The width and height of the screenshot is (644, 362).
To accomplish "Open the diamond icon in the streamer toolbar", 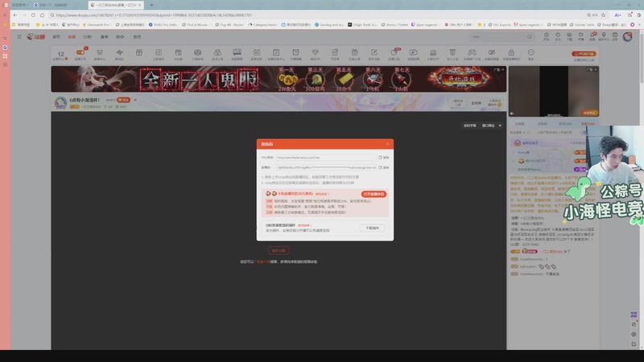I will 315,52.
